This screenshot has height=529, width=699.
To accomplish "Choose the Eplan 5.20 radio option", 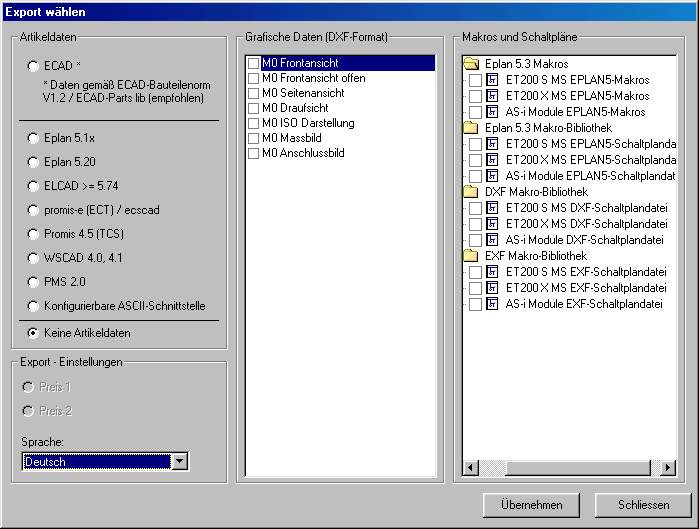I will 33,162.
